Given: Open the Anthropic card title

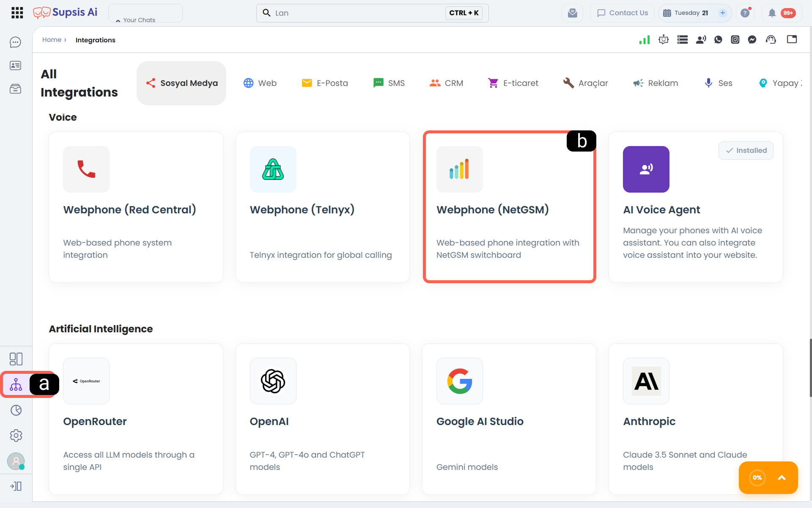Looking at the screenshot, I should 649,422.
